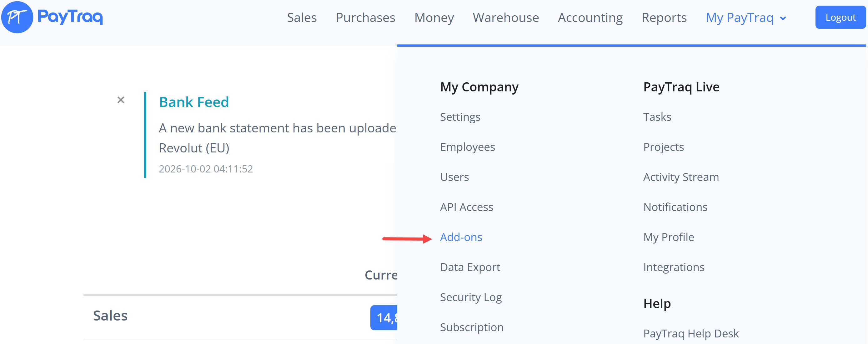Viewport: 868px width, 344px height.
Task: Open PayTraq Help Desk link
Action: tap(691, 334)
